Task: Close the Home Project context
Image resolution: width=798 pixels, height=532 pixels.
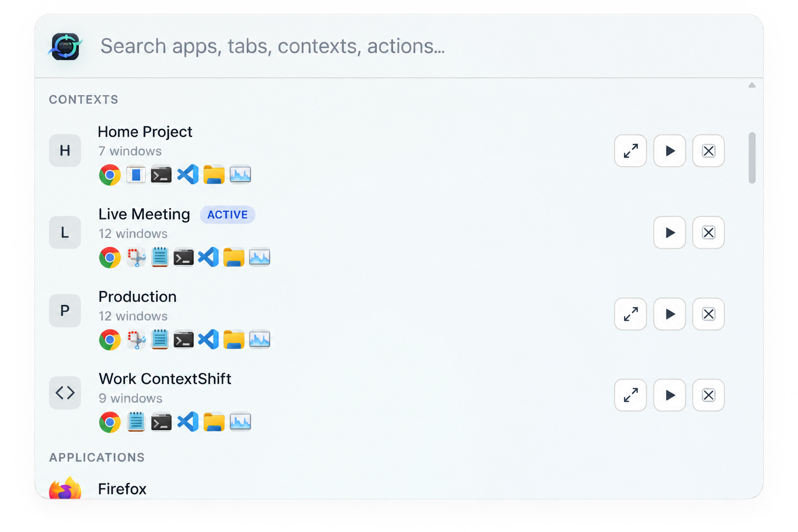Action: [x=708, y=151]
